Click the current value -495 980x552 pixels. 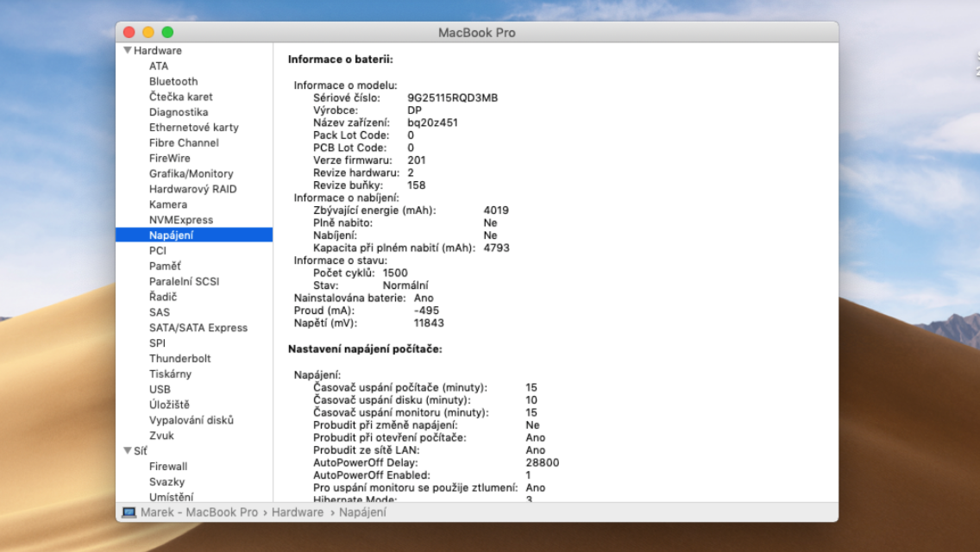(x=426, y=310)
